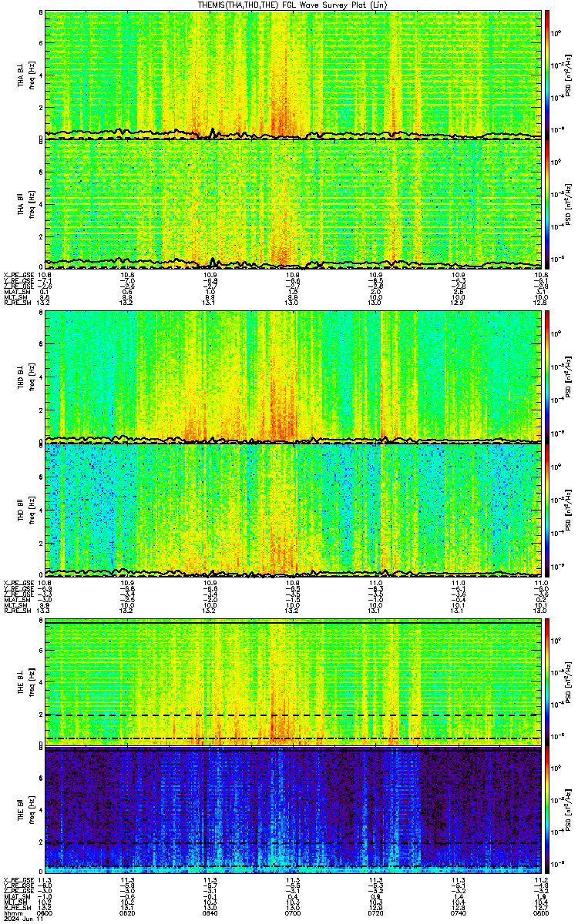Click the THE B⊥ spectrogram panel

click(292, 681)
